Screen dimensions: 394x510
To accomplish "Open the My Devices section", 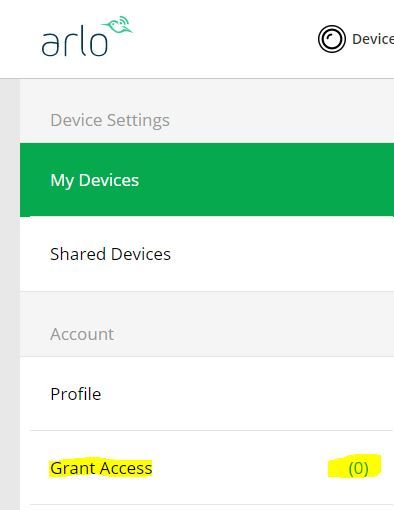I will [x=95, y=180].
